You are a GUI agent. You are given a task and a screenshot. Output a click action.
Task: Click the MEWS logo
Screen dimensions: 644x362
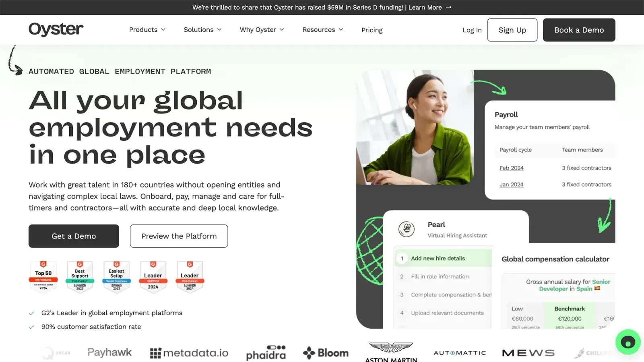528,353
